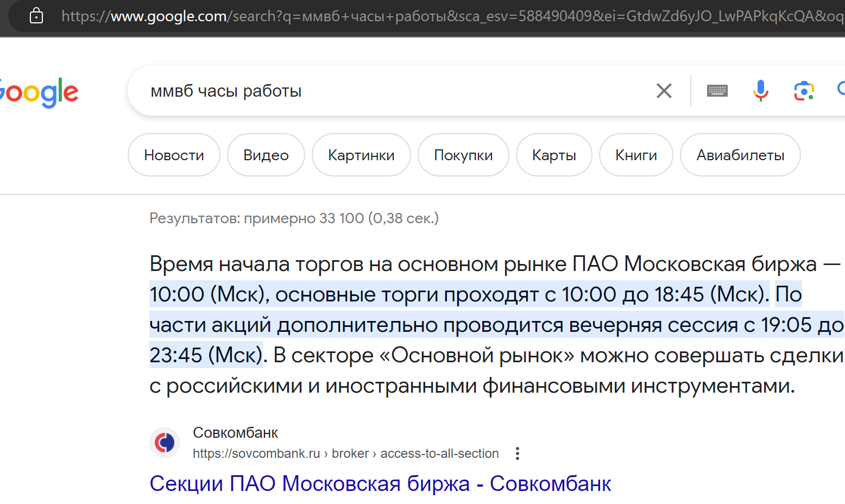Switch to the Карты tab
This screenshot has height=504, width=845.
click(x=554, y=155)
